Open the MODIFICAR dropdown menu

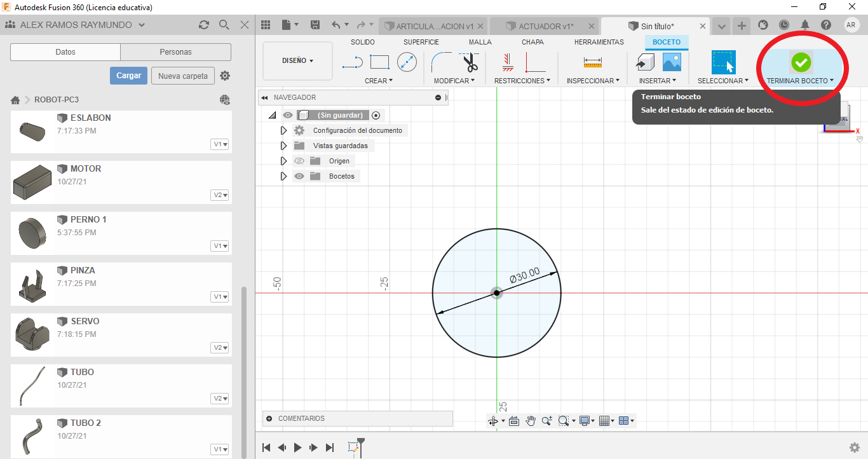pos(454,81)
